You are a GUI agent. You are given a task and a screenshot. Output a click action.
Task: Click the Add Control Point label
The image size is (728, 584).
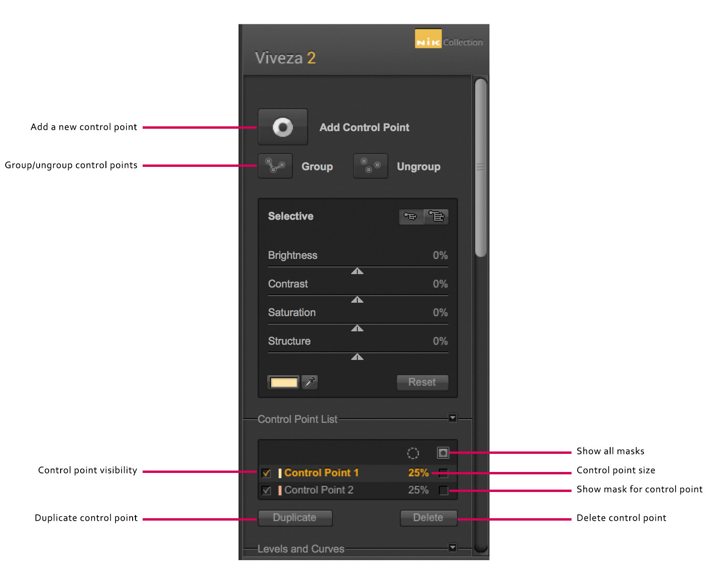364,128
